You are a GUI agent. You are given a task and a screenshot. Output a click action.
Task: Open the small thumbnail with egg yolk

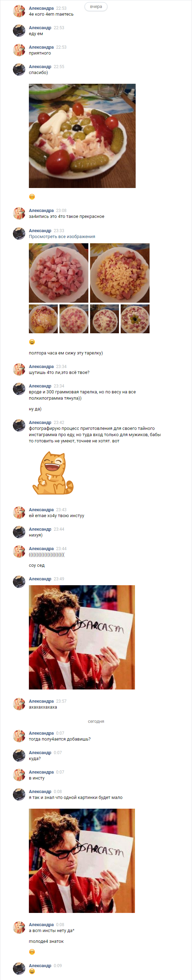click(43, 319)
